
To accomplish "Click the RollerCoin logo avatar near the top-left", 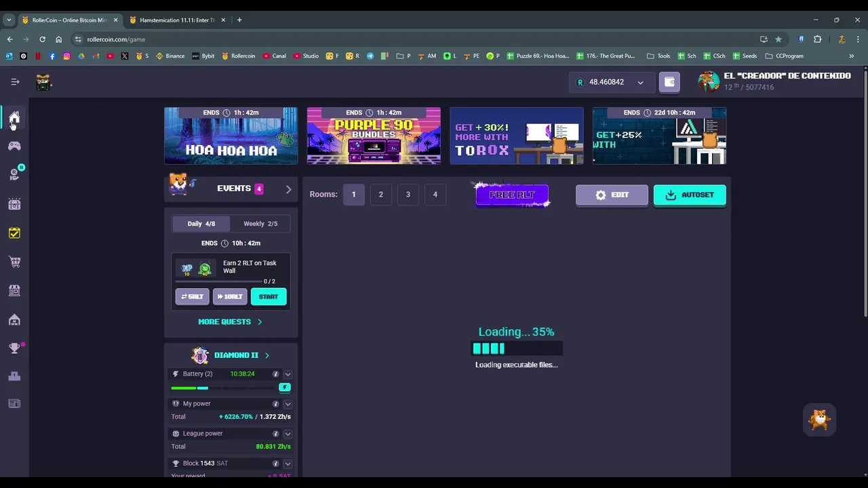I will point(43,83).
